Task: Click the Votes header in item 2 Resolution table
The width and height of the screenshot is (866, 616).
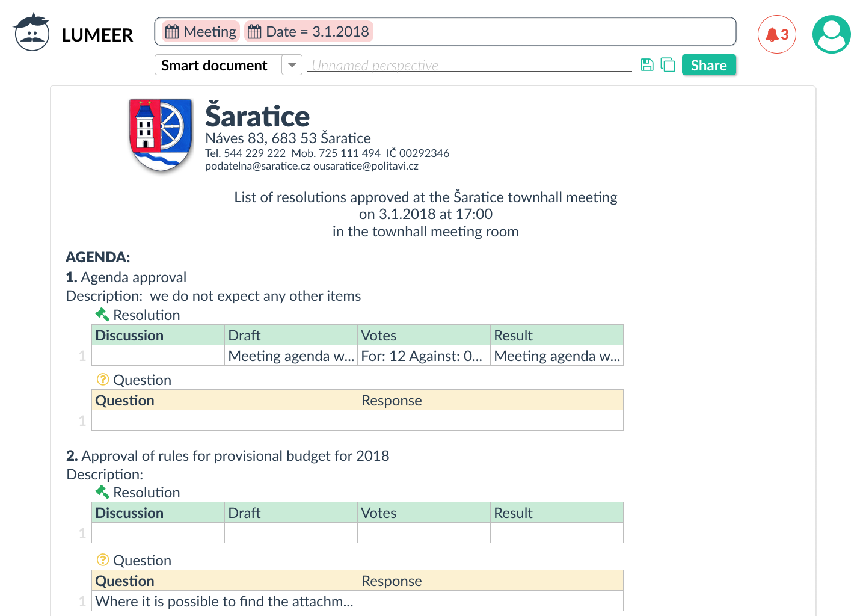Action: pyautogui.click(x=424, y=513)
